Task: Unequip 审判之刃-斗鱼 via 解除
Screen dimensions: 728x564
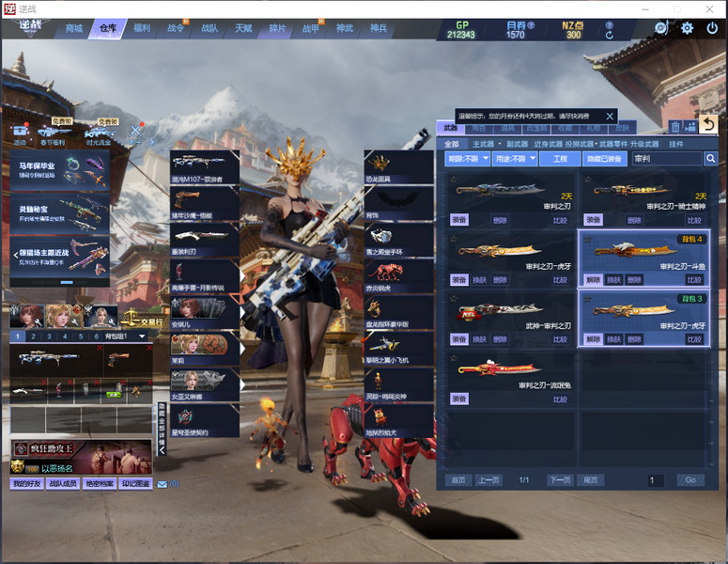Action: click(x=593, y=280)
